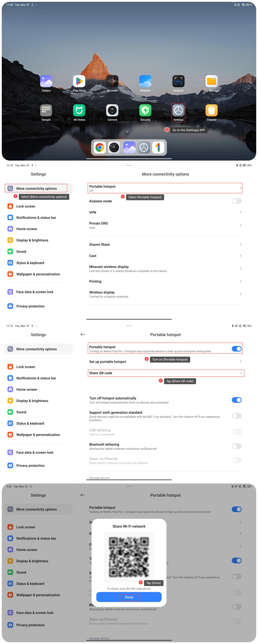Open the Recorder app
Screen dimensions: 258x644
tap(112, 81)
